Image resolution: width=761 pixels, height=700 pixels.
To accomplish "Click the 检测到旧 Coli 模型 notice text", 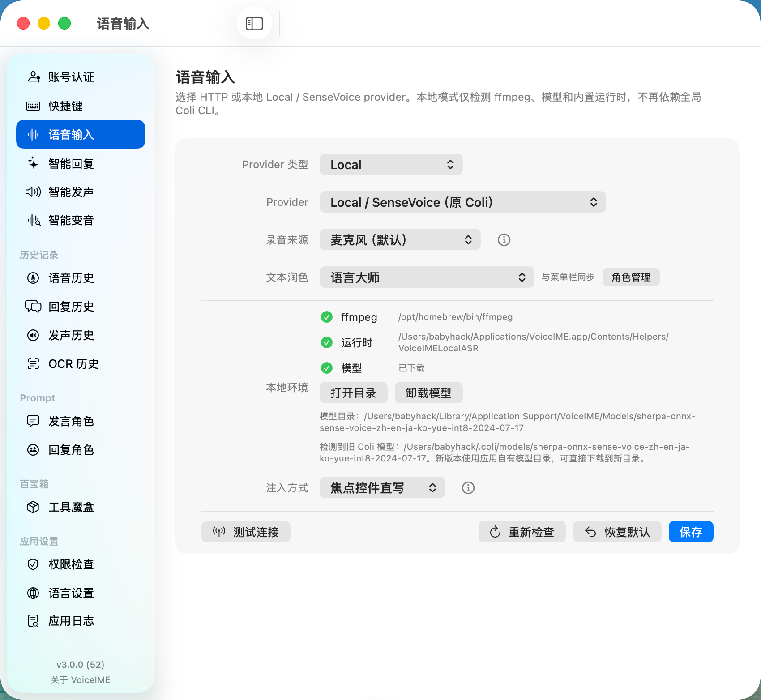I will coord(505,452).
